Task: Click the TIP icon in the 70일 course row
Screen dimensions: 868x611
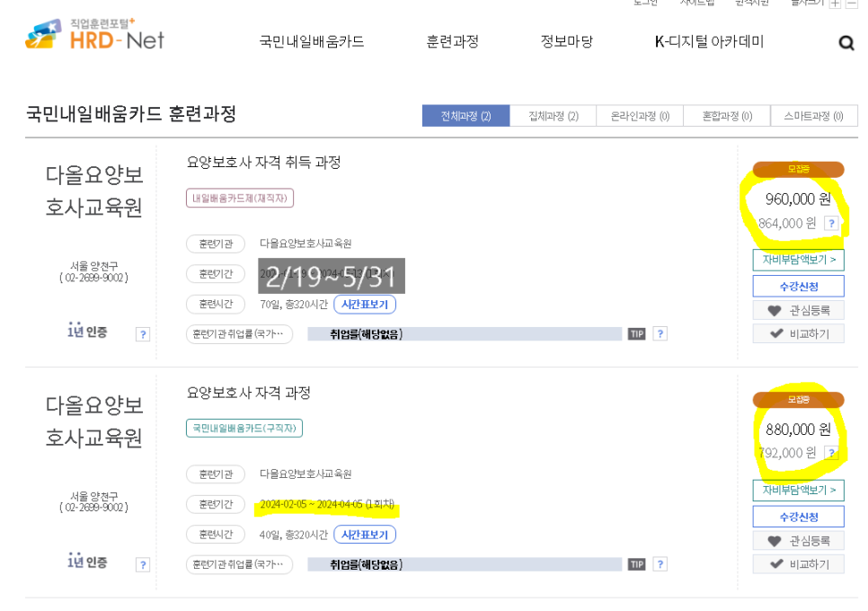Action: (x=636, y=333)
